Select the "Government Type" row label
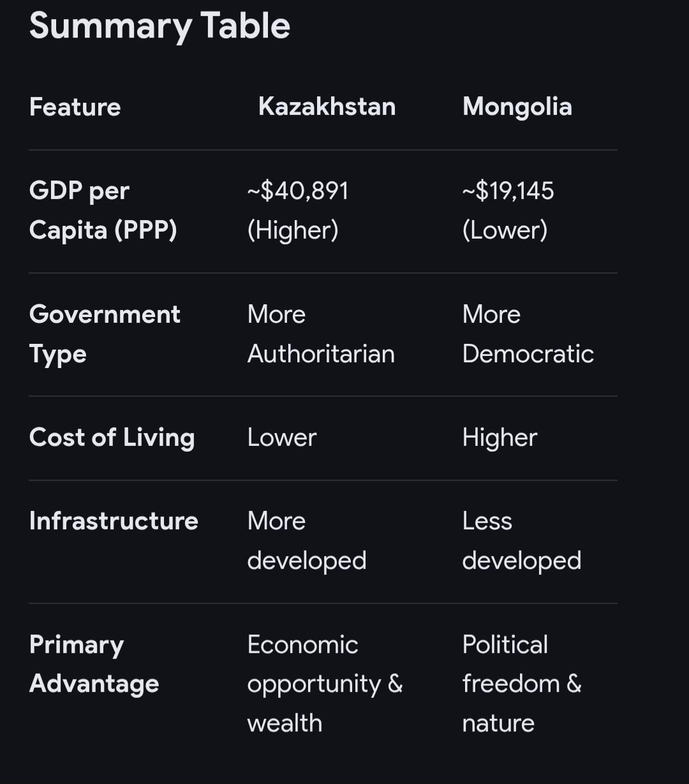 click(x=105, y=334)
